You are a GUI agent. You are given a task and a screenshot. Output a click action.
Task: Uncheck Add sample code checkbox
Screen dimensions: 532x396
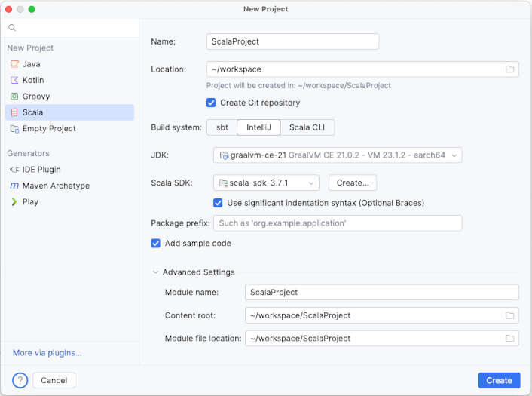click(x=155, y=244)
